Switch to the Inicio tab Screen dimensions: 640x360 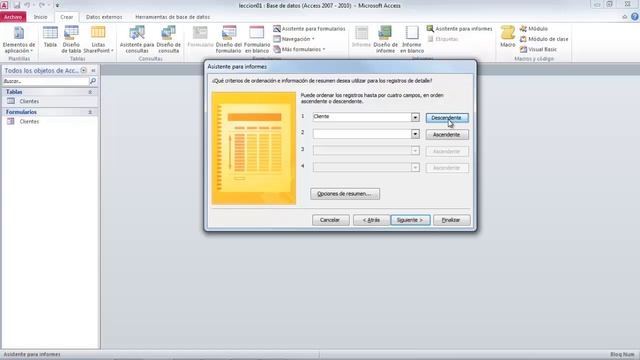(x=40, y=17)
